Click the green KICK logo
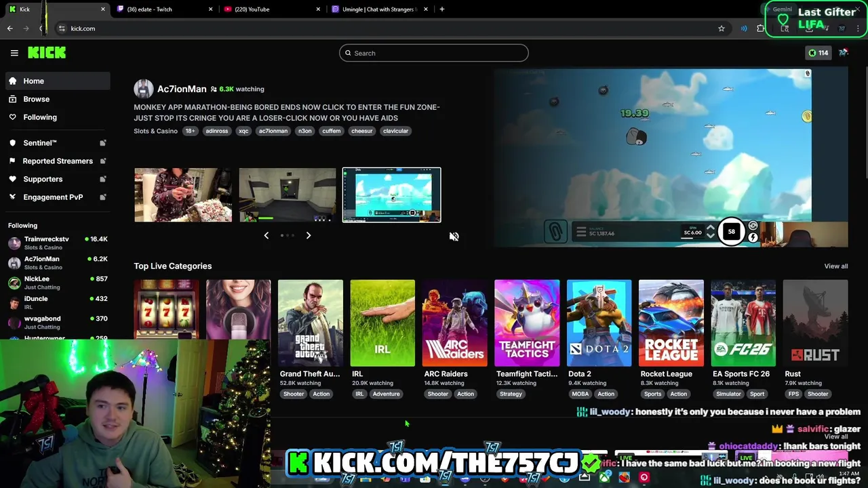The height and width of the screenshot is (488, 868). pyautogui.click(x=47, y=53)
